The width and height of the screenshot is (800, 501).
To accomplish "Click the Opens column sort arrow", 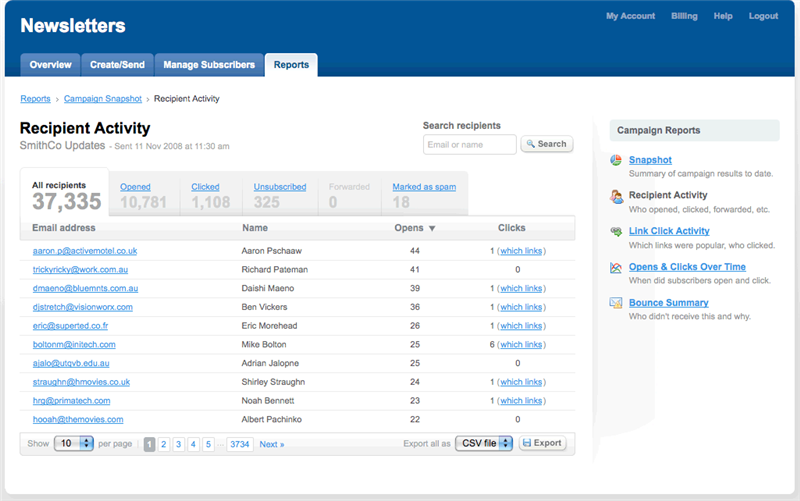I will point(432,229).
